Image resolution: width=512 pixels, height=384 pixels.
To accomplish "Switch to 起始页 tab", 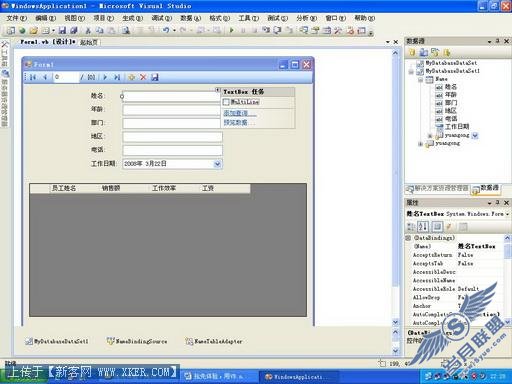I will click(x=89, y=42).
